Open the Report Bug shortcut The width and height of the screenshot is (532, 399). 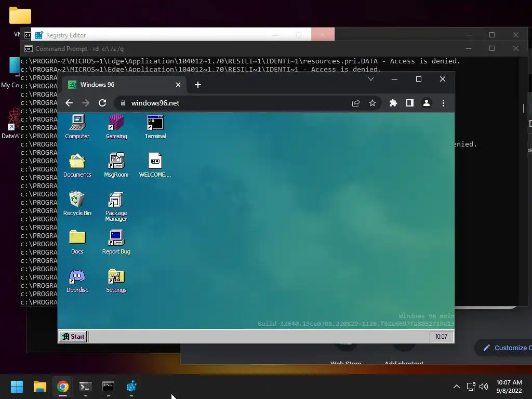[x=116, y=242]
